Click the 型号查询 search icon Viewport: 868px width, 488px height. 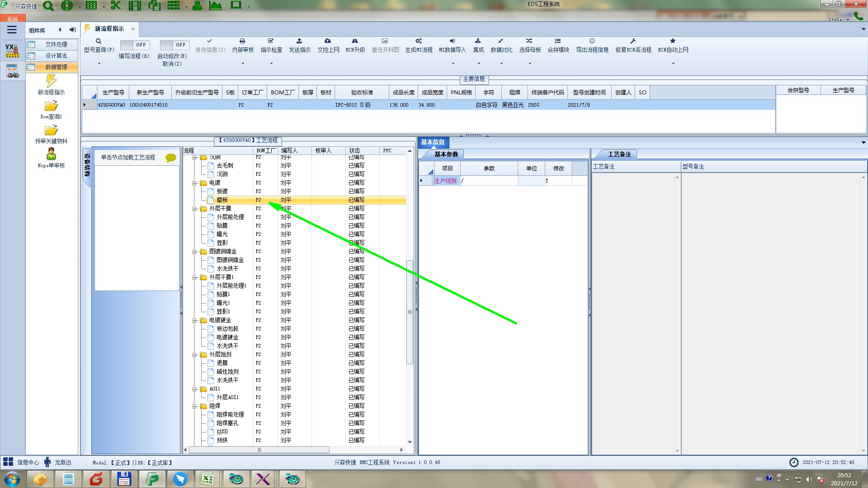click(x=99, y=41)
